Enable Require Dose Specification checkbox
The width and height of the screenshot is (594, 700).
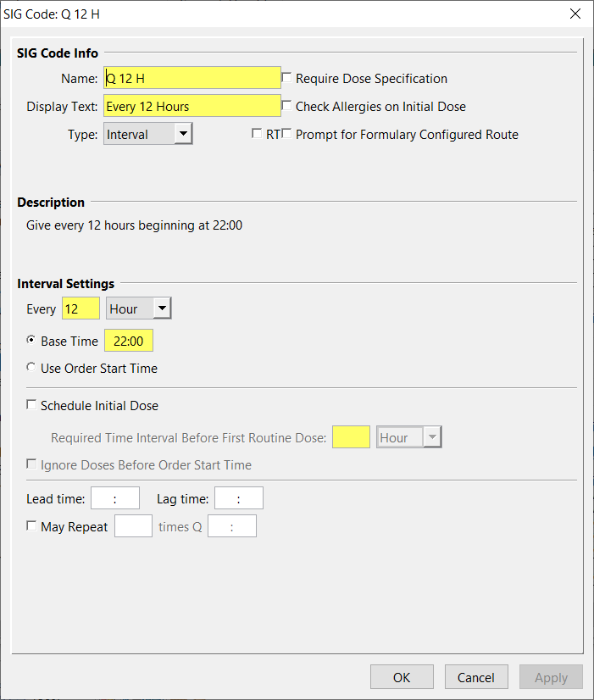click(x=286, y=78)
